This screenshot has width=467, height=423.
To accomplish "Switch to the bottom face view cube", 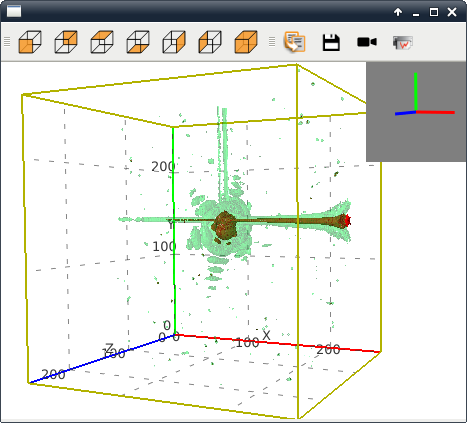I will 138,42.
